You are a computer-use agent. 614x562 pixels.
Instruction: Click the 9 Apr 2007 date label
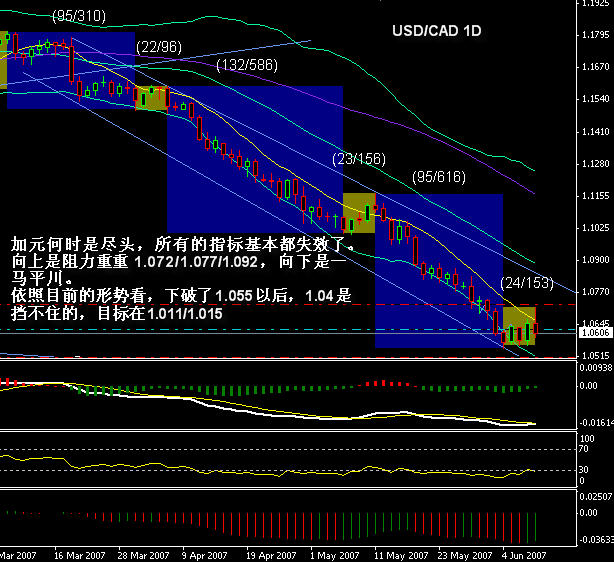click(x=204, y=556)
